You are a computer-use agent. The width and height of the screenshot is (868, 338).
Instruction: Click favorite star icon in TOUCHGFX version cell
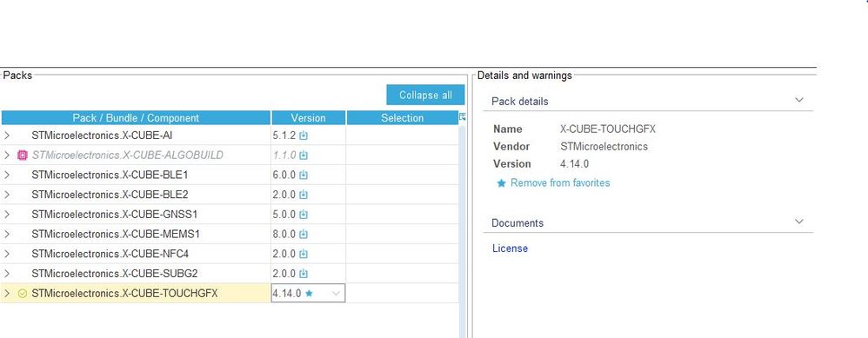(309, 294)
